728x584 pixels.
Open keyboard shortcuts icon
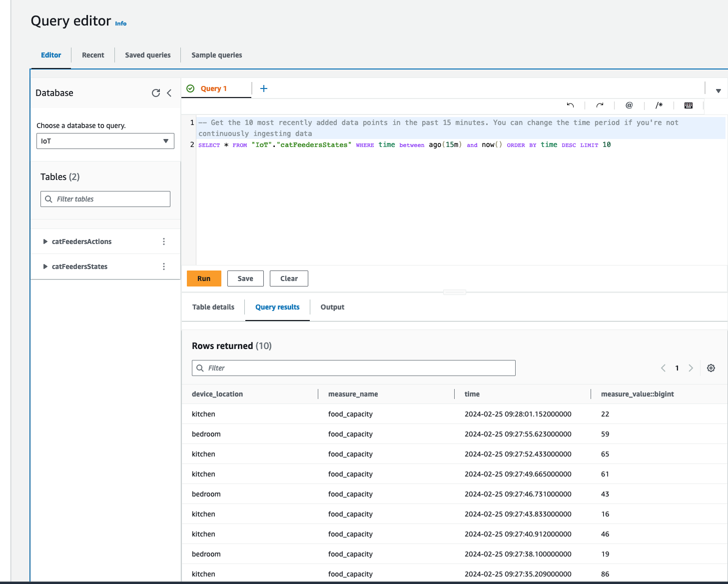coord(689,105)
